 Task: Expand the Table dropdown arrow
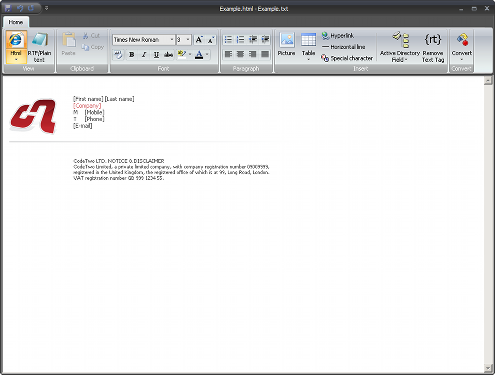click(308, 60)
